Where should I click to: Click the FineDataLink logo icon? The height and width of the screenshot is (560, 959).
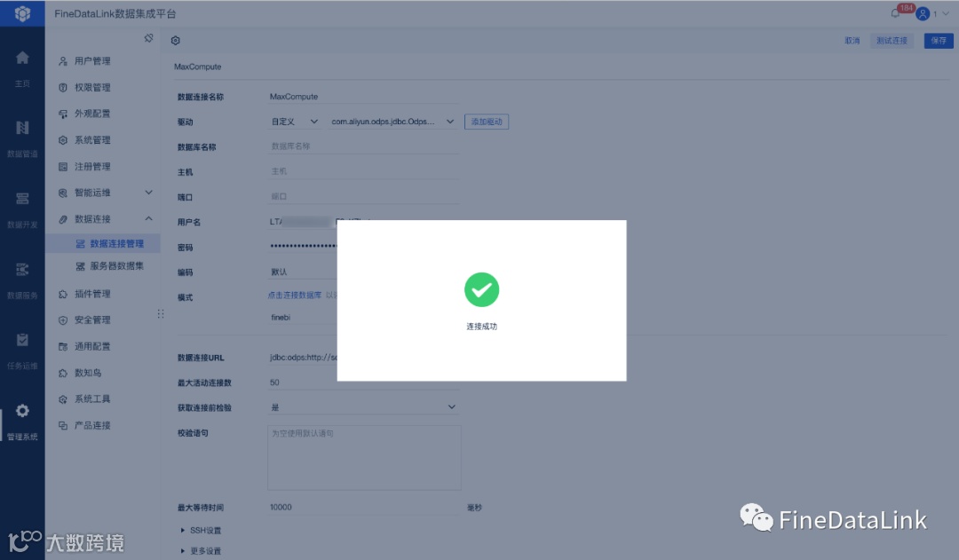point(22,13)
